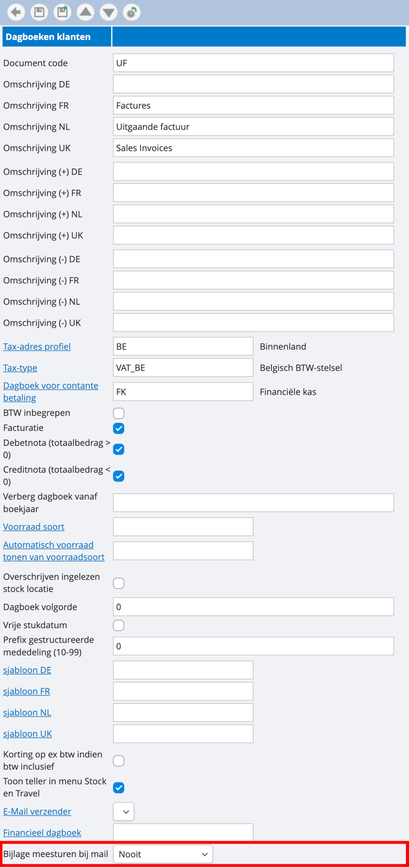Focus the Omschrijving NL text field
This screenshot has width=409, height=868.
(253, 126)
